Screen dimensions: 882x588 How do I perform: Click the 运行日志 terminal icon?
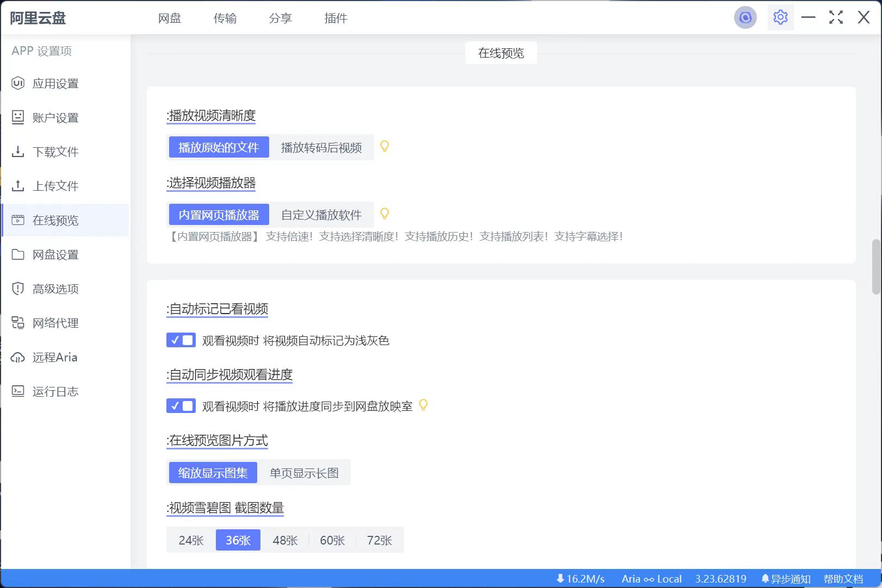pos(18,391)
